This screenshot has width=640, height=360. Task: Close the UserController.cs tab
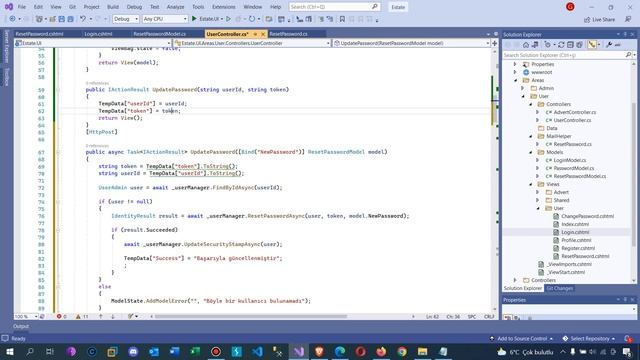[x=263, y=34]
